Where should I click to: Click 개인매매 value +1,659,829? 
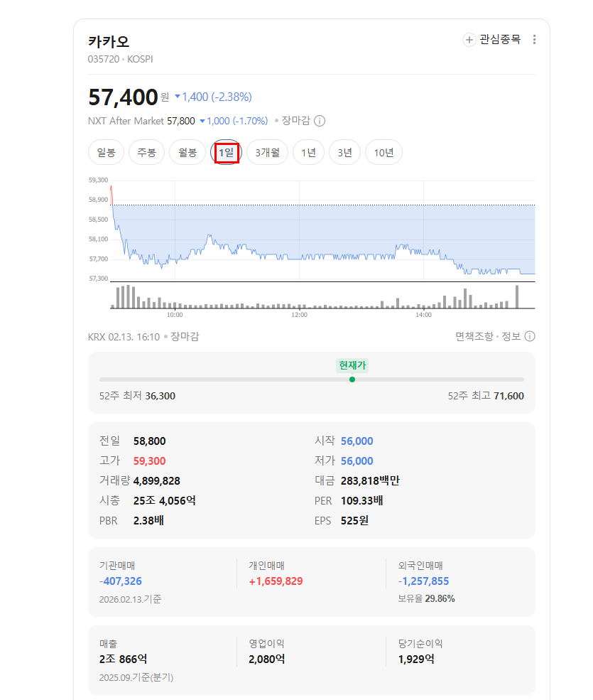pyautogui.click(x=276, y=581)
